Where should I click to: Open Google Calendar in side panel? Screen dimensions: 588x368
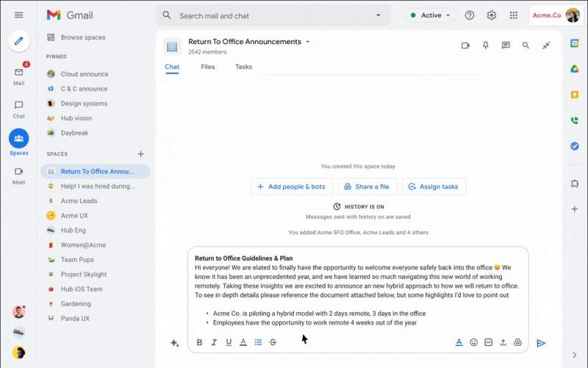575,43
